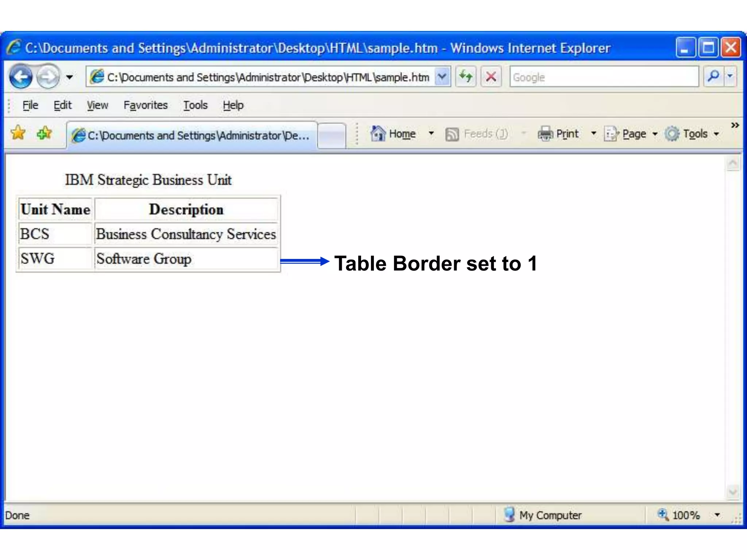Click the My Computer security zone
Viewport: 747px width, 560px height.
click(543, 515)
